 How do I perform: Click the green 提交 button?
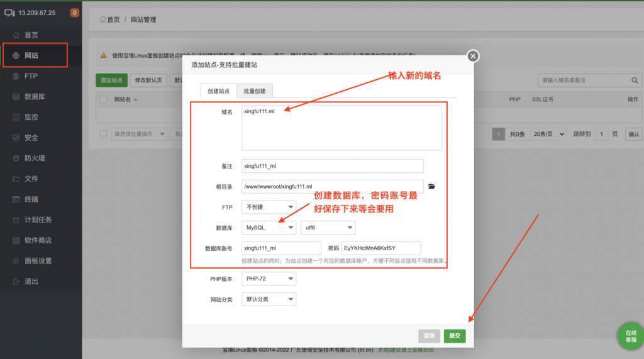pos(455,336)
